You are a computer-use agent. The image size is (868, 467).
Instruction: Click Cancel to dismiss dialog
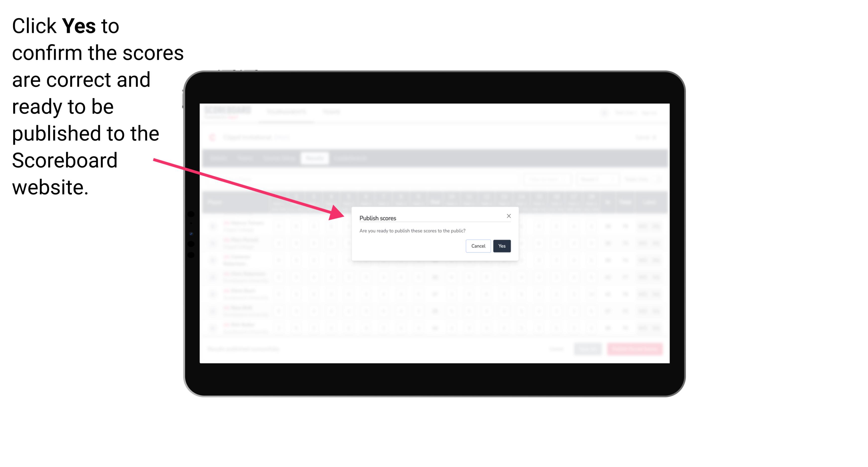tap(478, 245)
